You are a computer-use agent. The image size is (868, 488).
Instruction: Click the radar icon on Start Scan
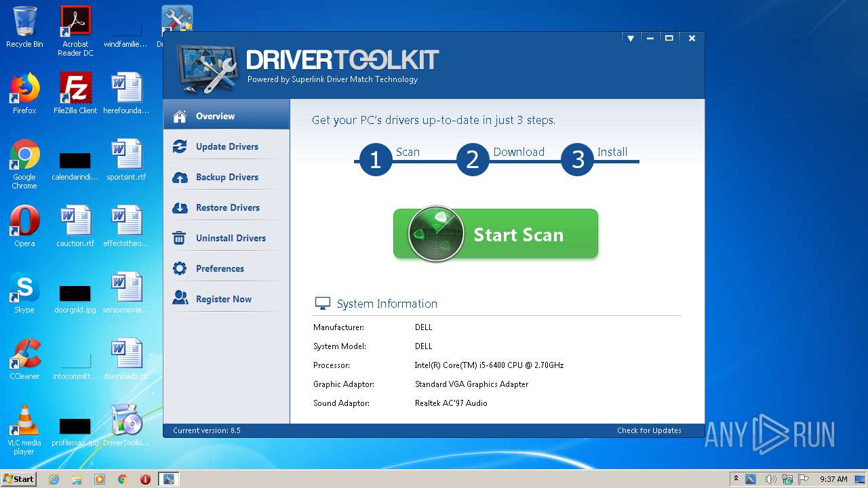[x=435, y=234]
